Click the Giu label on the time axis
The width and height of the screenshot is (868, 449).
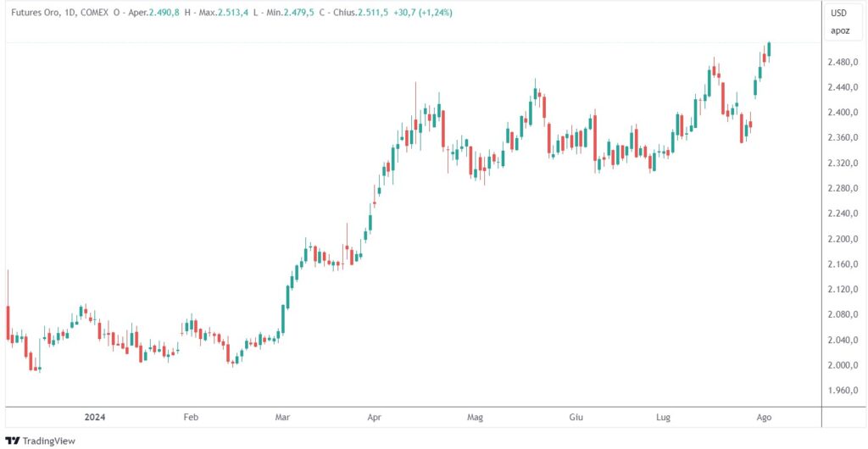point(576,418)
